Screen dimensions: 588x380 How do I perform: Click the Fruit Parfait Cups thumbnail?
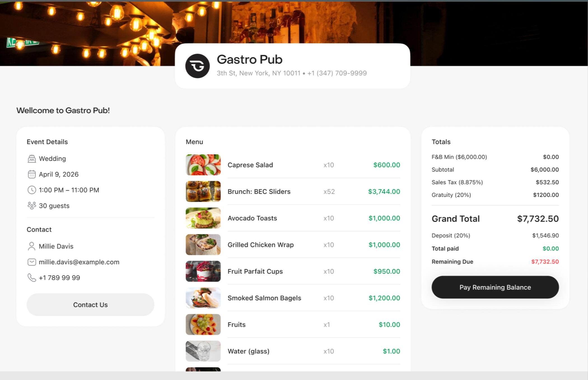(203, 271)
